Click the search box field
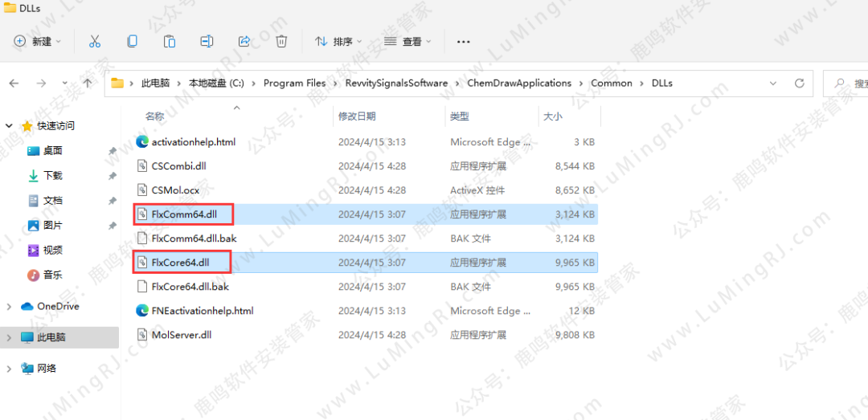The height and width of the screenshot is (420, 868). pyautogui.click(x=845, y=83)
